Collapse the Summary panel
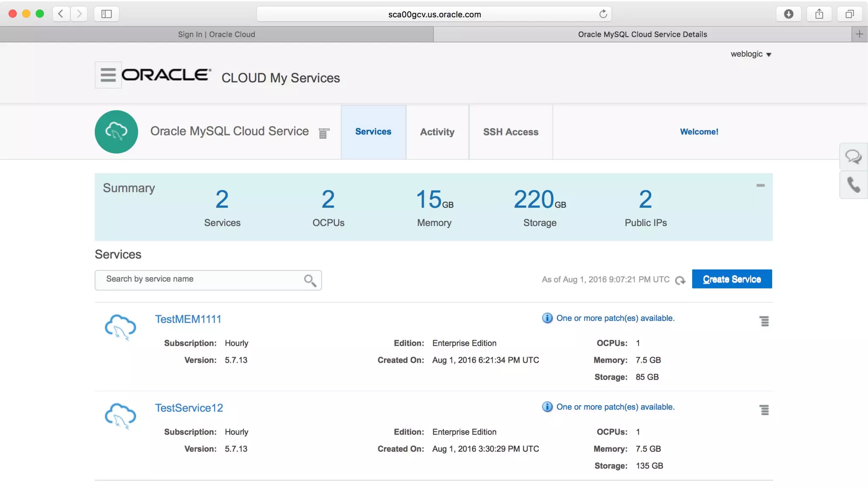The image size is (868, 488). coord(760,186)
